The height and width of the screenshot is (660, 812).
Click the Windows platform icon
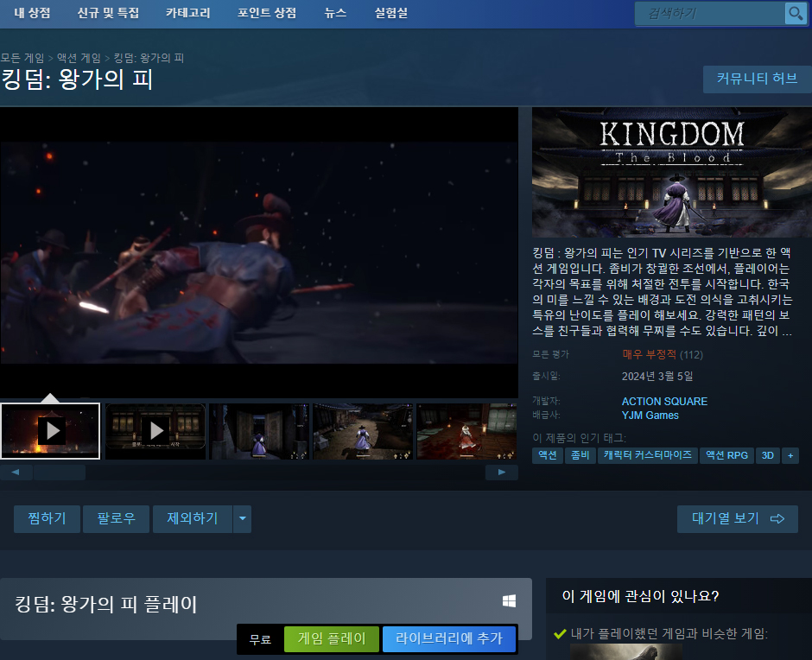[x=509, y=601]
